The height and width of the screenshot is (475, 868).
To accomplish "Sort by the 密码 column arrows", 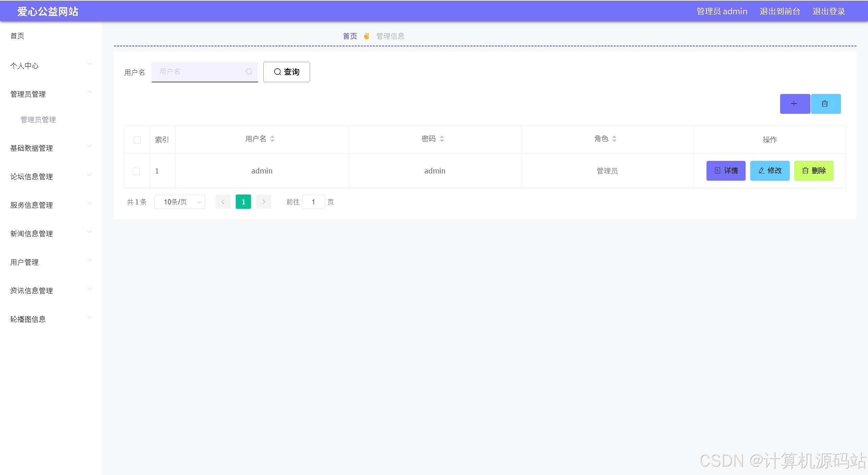I will coord(442,139).
